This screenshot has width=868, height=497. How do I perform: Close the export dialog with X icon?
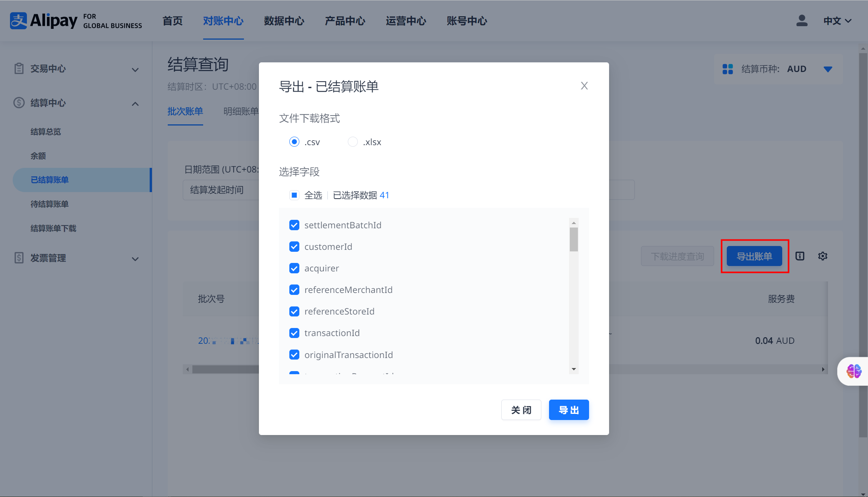(584, 86)
